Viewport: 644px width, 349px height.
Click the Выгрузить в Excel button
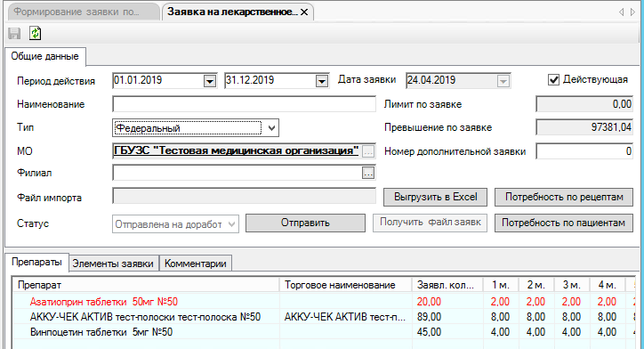tap(435, 197)
